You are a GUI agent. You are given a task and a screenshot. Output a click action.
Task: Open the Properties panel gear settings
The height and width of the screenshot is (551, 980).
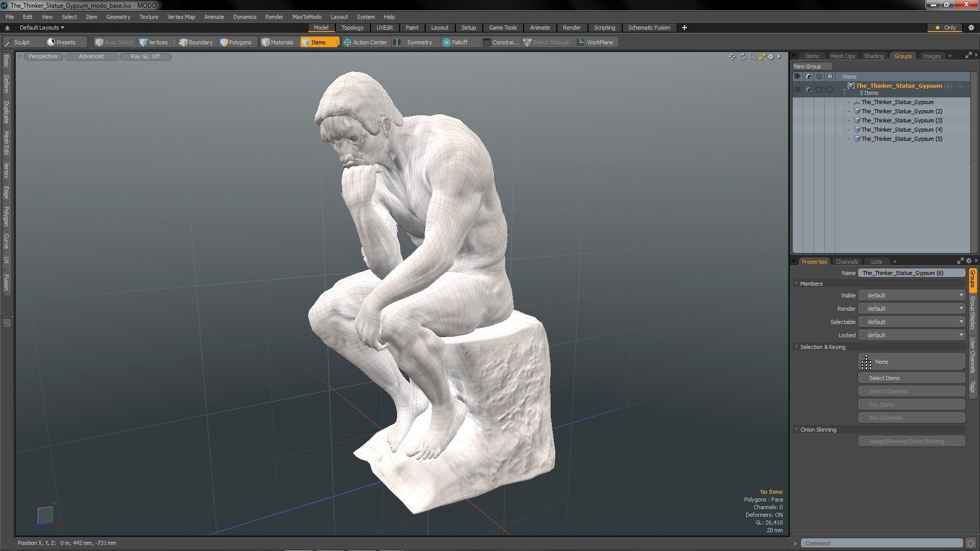[x=968, y=261]
